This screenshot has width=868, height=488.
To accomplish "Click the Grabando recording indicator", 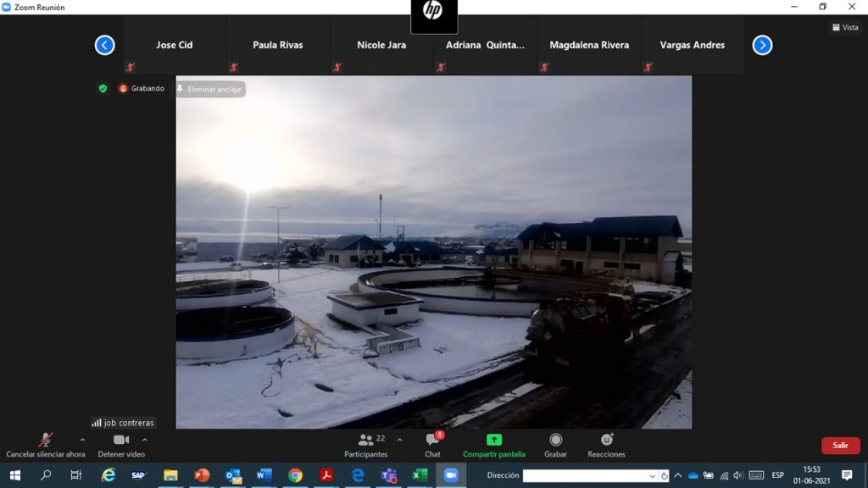I will click(x=142, y=88).
